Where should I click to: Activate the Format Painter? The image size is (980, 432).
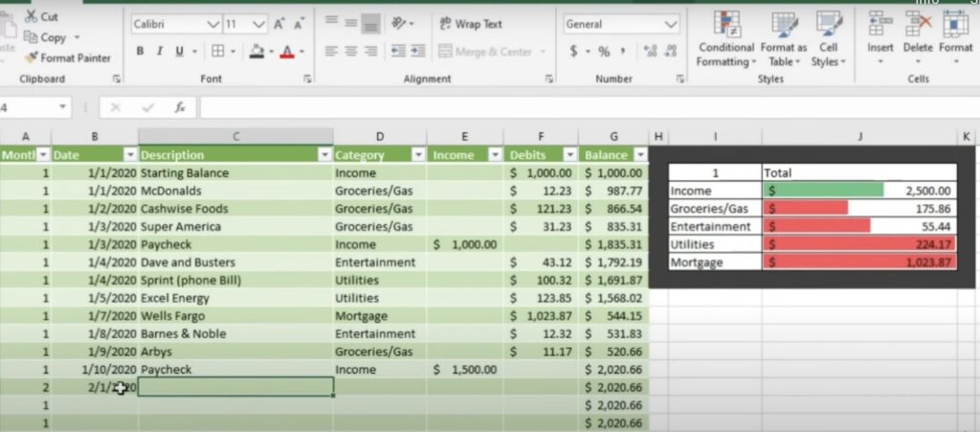pos(68,57)
